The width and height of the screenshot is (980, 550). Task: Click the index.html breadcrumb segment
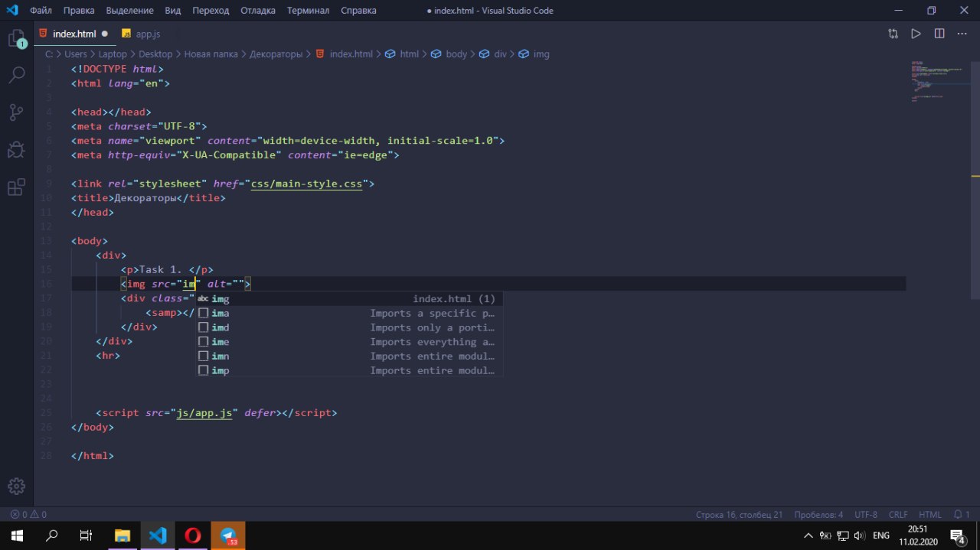point(344,54)
